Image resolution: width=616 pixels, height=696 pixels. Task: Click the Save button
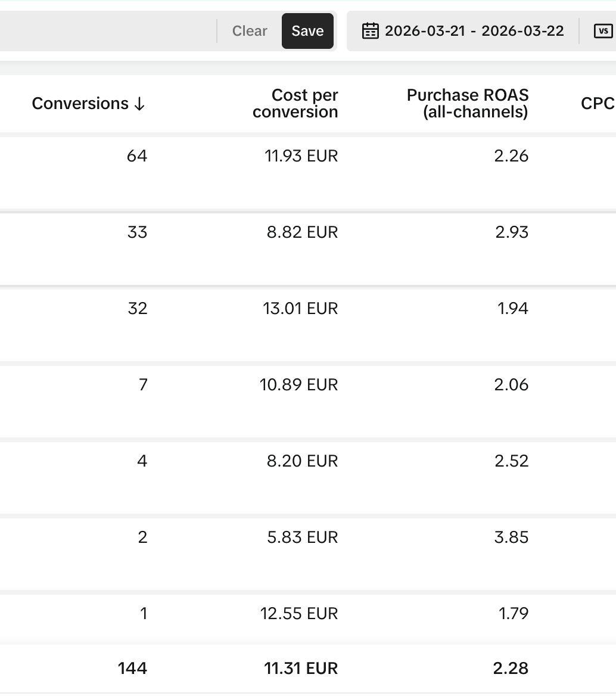click(307, 31)
